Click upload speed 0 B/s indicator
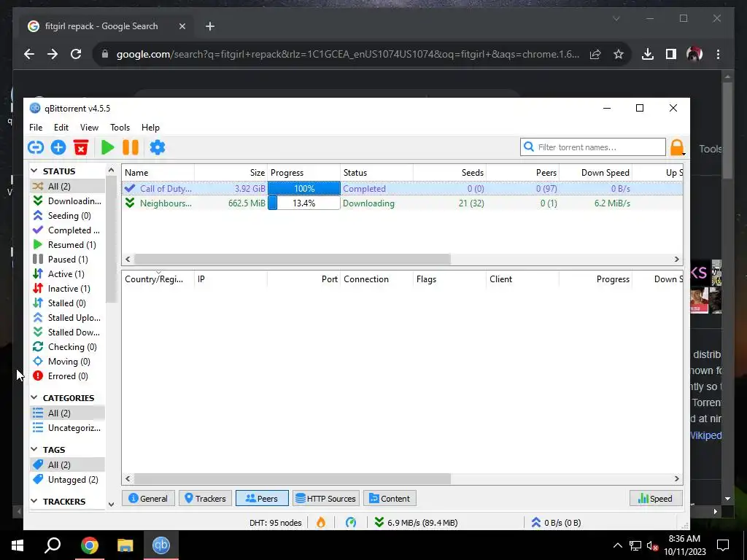The height and width of the screenshot is (560, 747). (x=556, y=522)
